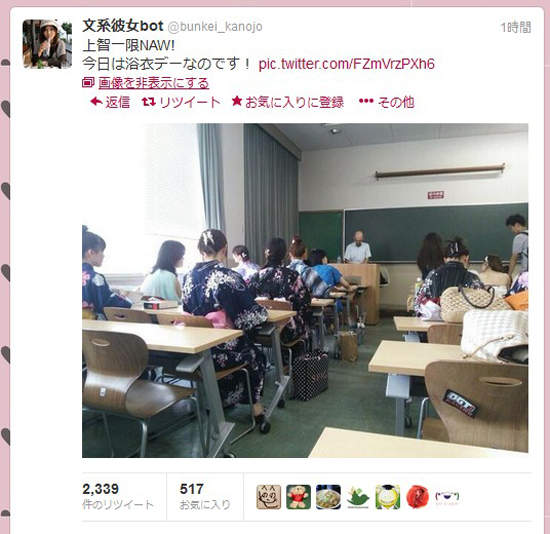Open the pic.twitter.com/FZmVrzPXh6 link
The height and width of the screenshot is (534, 550).
coord(346,64)
